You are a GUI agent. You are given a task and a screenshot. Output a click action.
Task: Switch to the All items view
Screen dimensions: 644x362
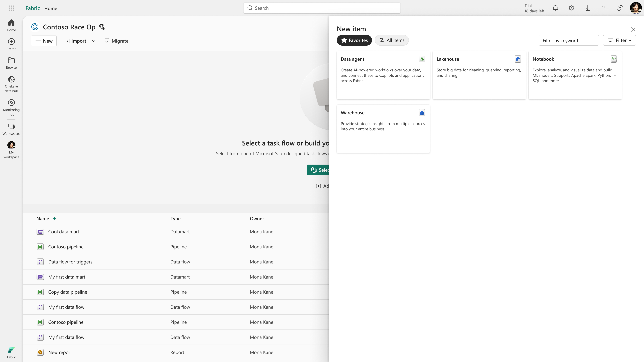coord(391,40)
